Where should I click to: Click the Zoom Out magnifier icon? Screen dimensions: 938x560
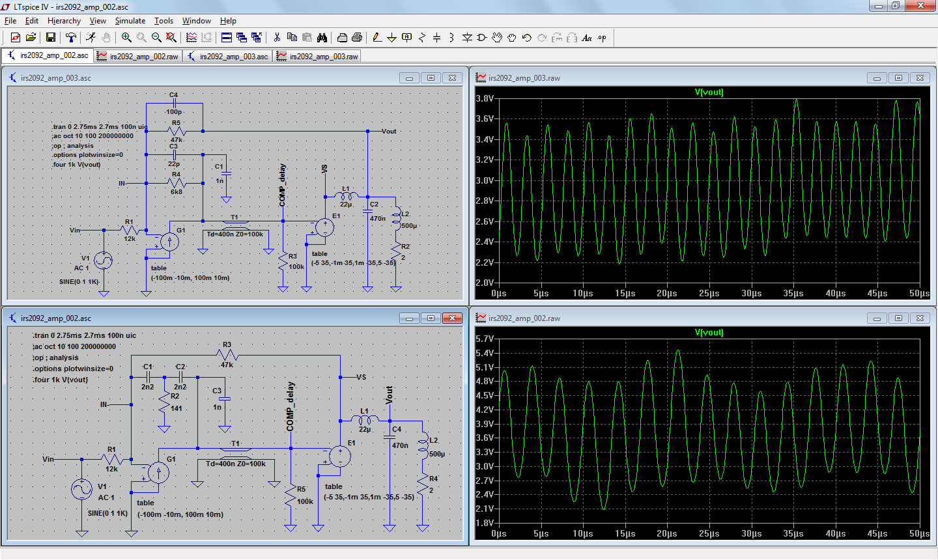(156, 38)
